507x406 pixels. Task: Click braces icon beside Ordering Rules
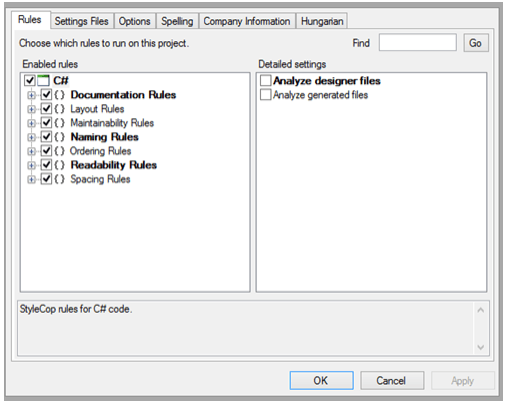point(59,151)
